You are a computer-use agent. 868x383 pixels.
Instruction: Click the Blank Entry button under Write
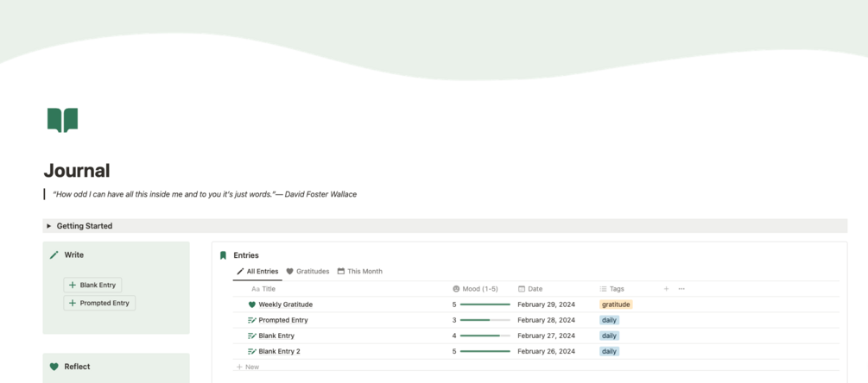[92, 286]
